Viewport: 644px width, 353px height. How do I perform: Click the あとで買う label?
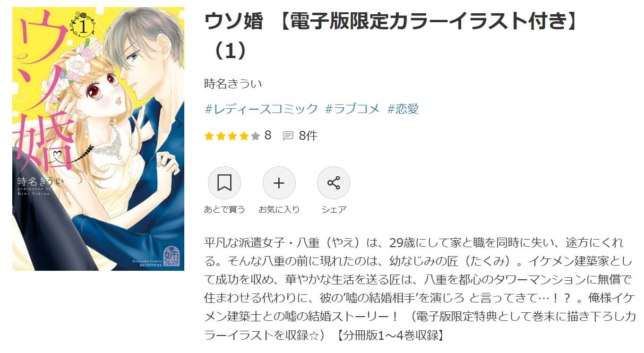point(224,209)
